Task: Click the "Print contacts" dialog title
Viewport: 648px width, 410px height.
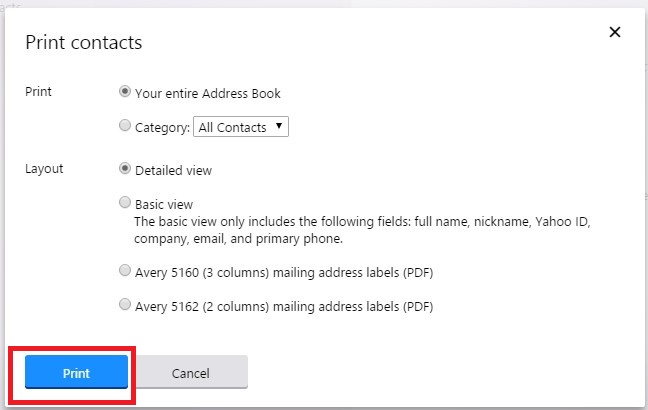Action: [83, 42]
